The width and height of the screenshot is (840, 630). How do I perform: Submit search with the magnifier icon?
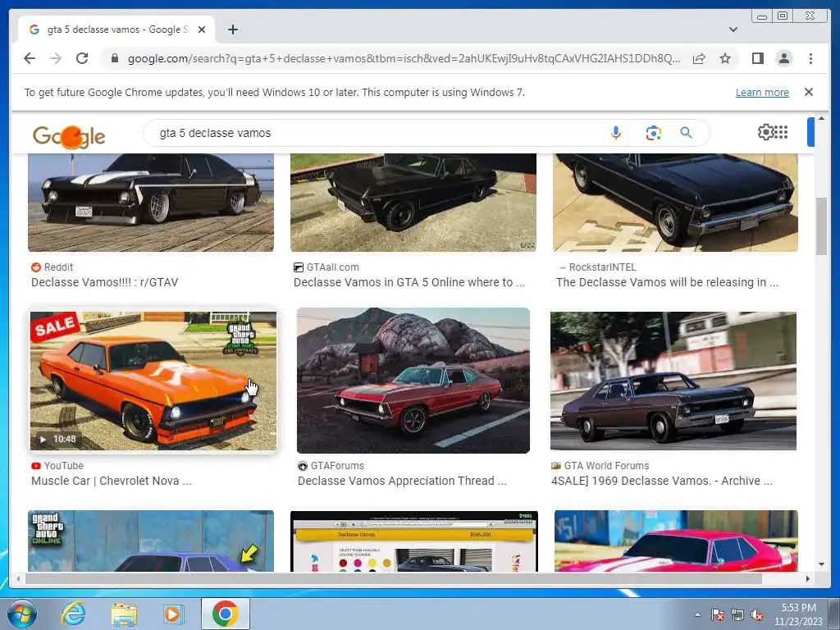[687, 133]
